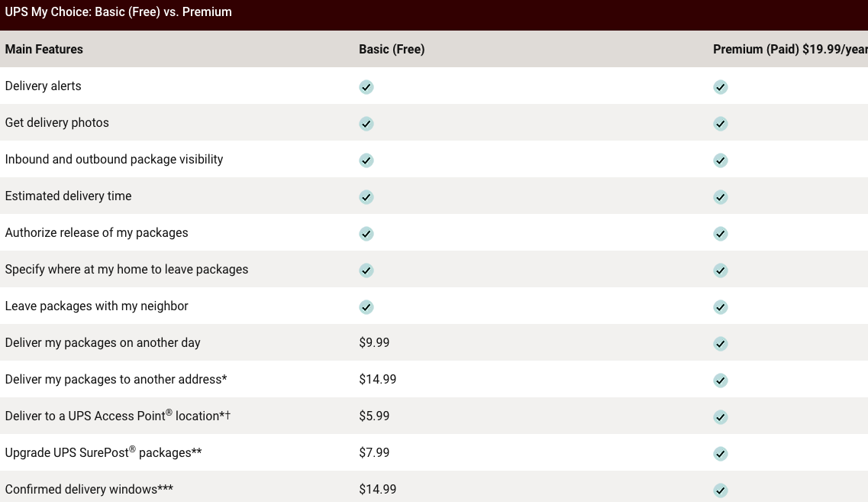This screenshot has width=868, height=502.
Task: Click Premium checkmark for Deliver on another day
Action: [x=721, y=344]
